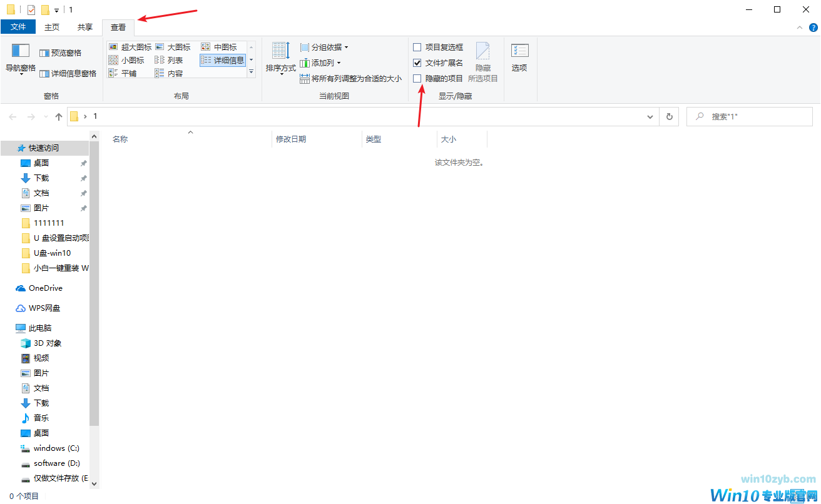Open the address bar history dropdown

click(650, 116)
